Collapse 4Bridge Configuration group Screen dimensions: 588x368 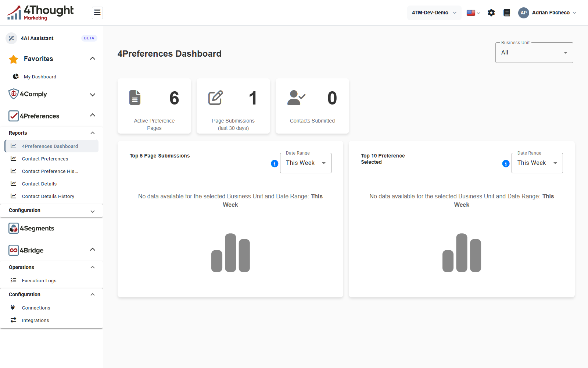point(93,294)
